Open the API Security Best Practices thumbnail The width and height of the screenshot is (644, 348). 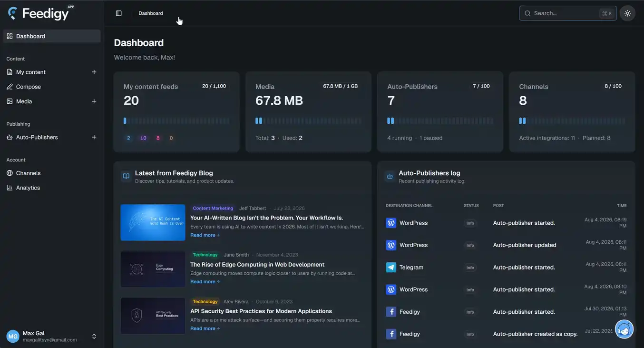[x=153, y=316]
